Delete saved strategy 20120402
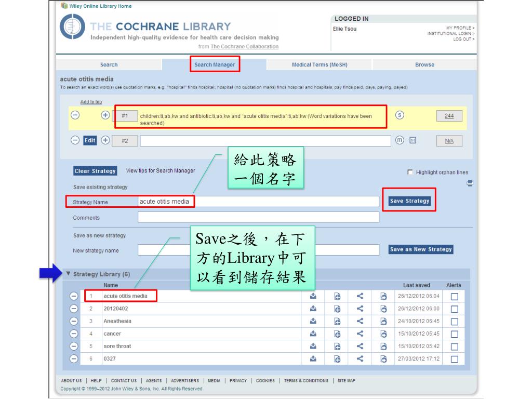The height and width of the screenshot is (399, 532). (74, 309)
